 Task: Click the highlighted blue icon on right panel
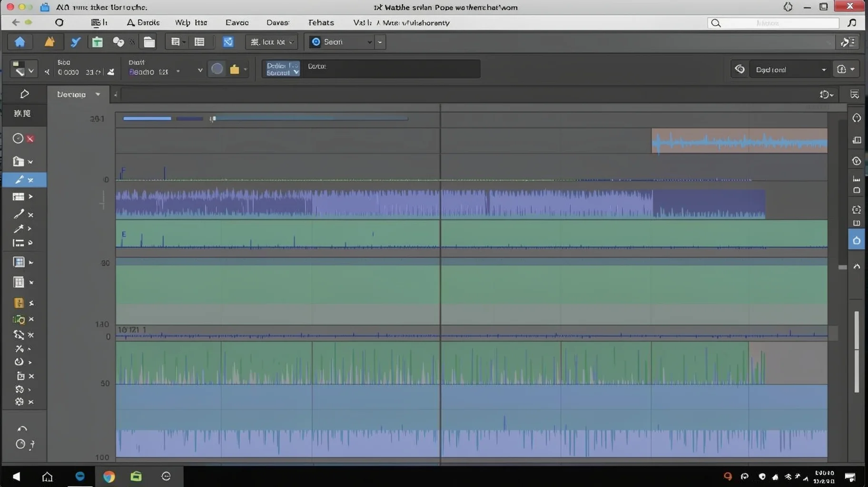(x=857, y=240)
